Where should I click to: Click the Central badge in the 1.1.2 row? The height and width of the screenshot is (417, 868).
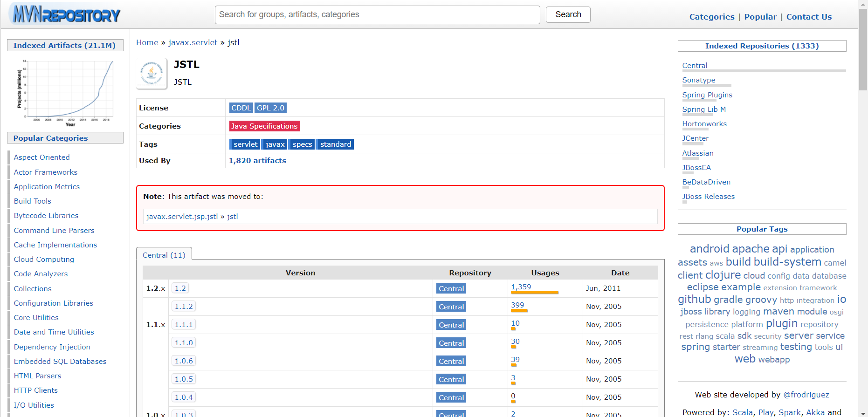[x=451, y=307]
